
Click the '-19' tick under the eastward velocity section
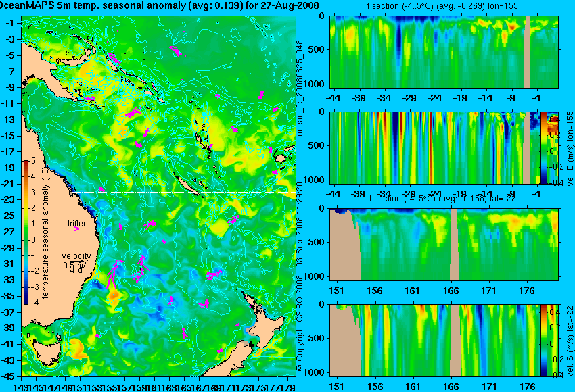point(460,194)
